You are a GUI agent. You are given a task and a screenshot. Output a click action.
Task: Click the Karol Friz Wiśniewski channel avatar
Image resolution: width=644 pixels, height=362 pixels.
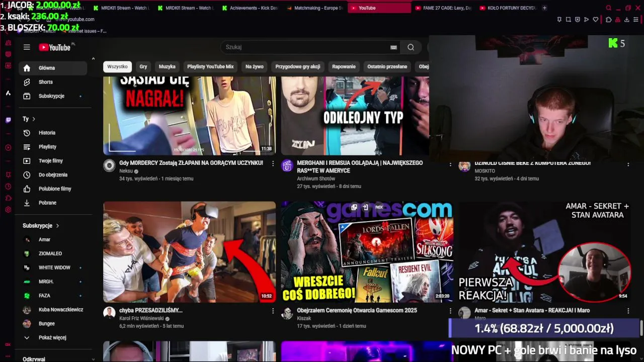(109, 313)
